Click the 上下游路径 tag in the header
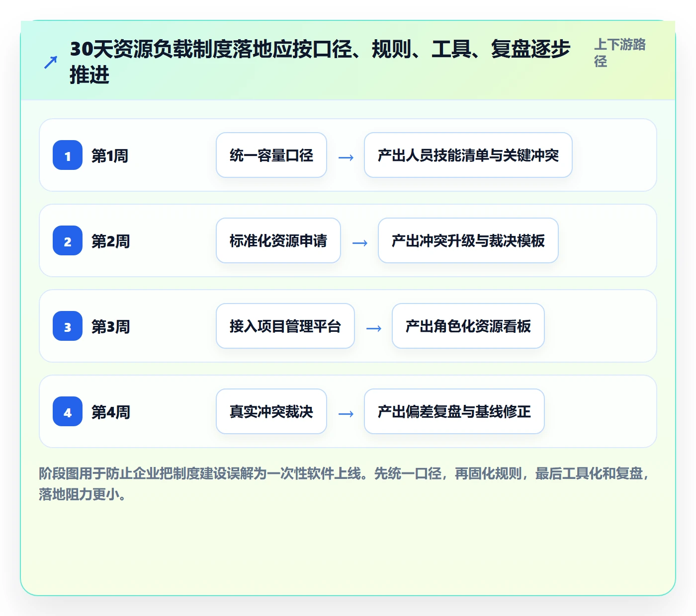This screenshot has width=696, height=616. [x=620, y=53]
